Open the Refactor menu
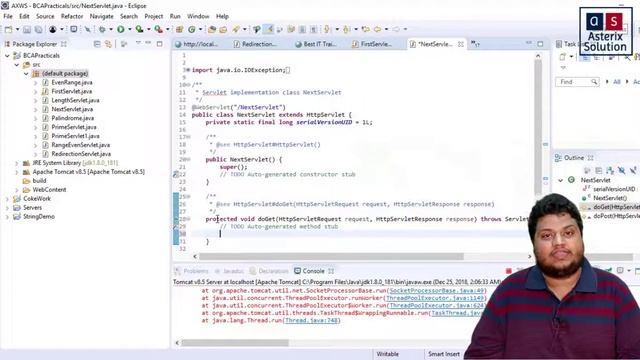 (x=72, y=16)
